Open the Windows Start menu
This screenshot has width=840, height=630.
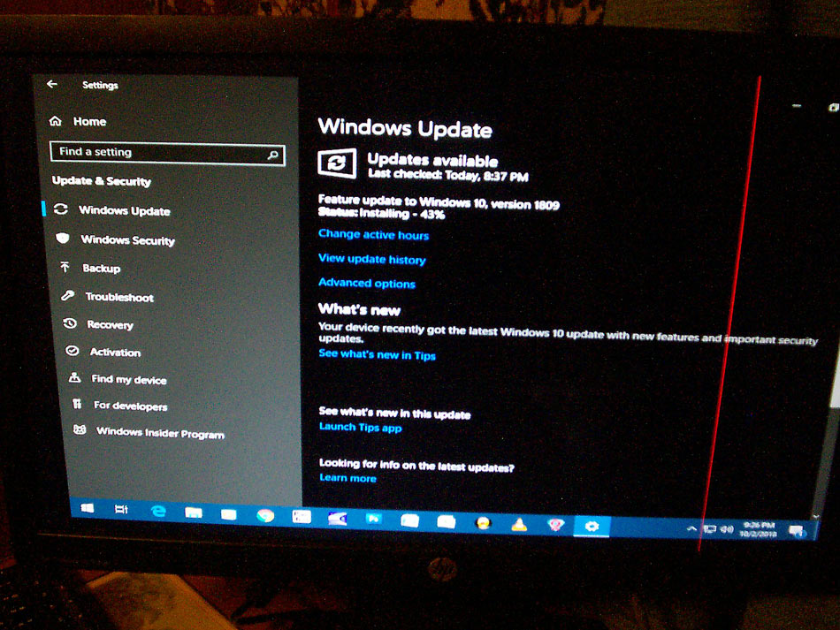click(88, 508)
